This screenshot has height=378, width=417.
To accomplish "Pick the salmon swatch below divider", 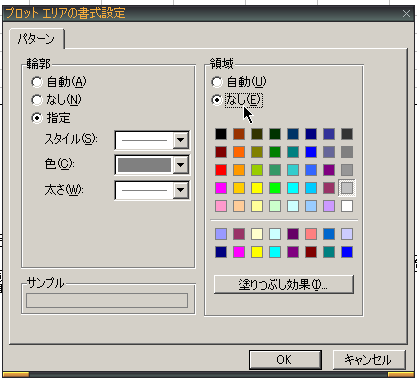I will click(x=311, y=234).
